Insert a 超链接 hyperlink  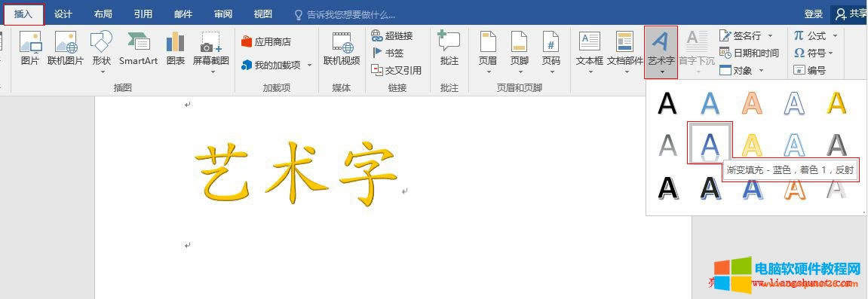(392, 36)
